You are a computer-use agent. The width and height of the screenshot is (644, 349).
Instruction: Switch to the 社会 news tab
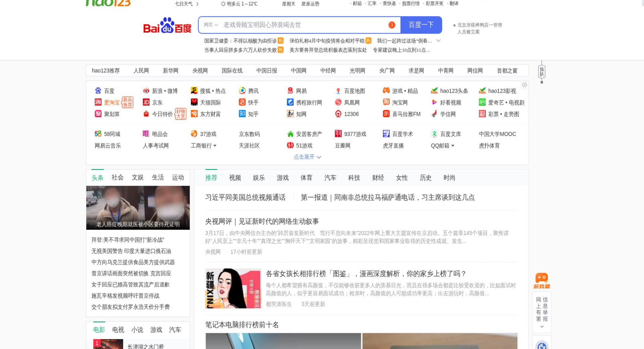117,178
